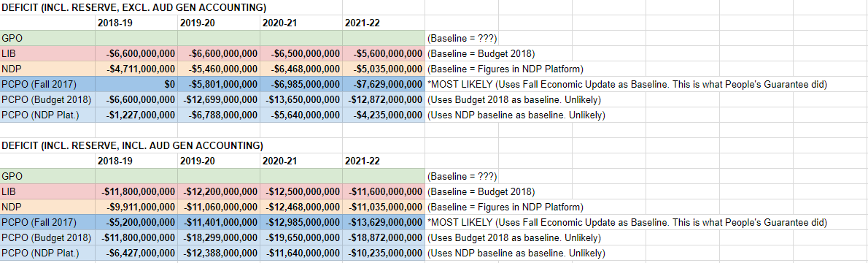Select the -$5,460,000,000 cell
Screen dimensions: 868x263
coord(219,69)
